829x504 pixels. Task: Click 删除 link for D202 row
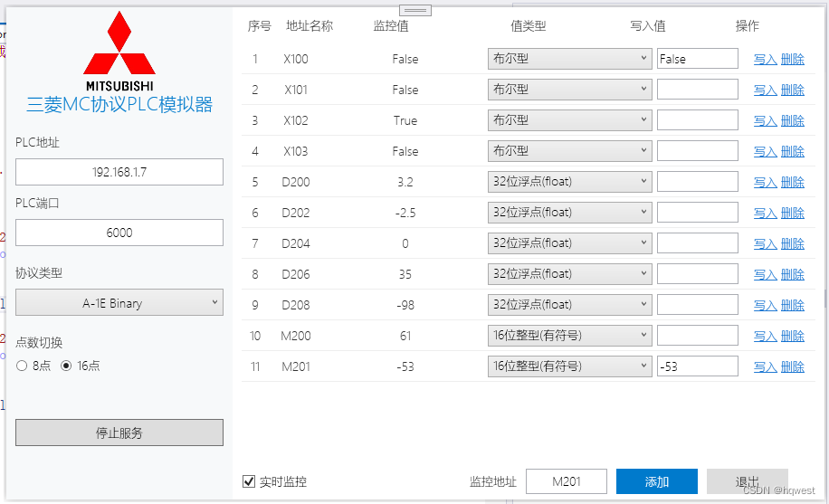pos(793,213)
